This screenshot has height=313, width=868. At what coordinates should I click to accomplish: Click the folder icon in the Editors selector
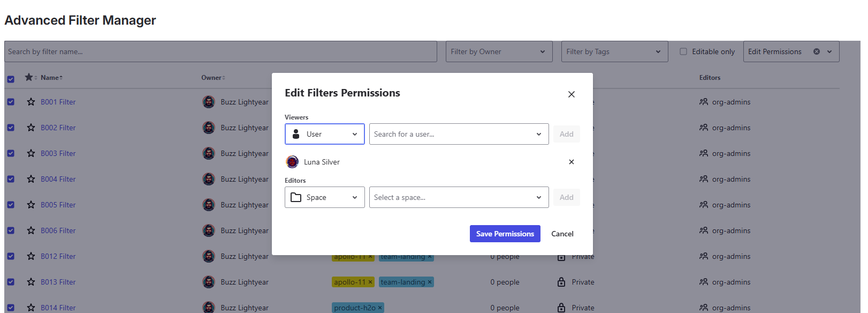coord(297,197)
